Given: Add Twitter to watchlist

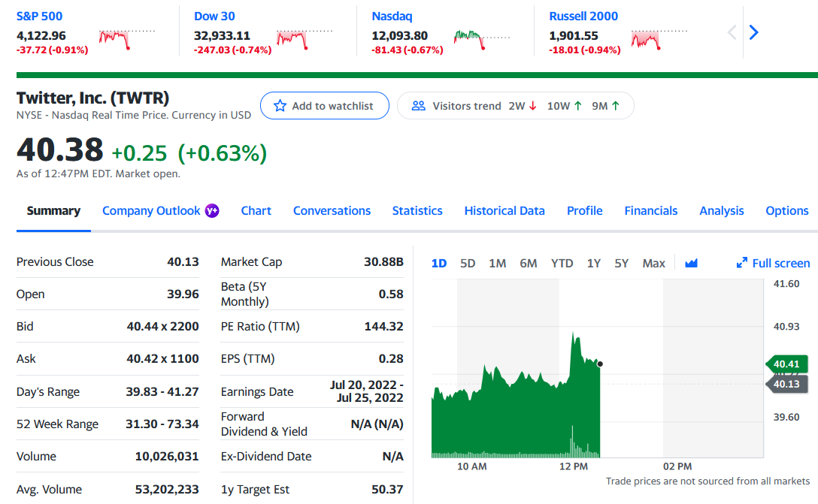Looking at the screenshot, I should pyautogui.click(x=325, y=106).
